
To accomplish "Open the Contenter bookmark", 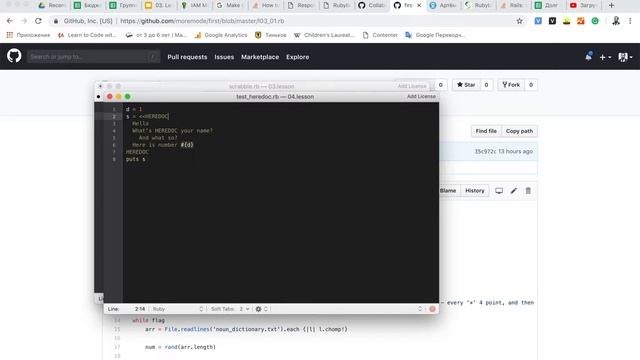I will pos(380,35).
